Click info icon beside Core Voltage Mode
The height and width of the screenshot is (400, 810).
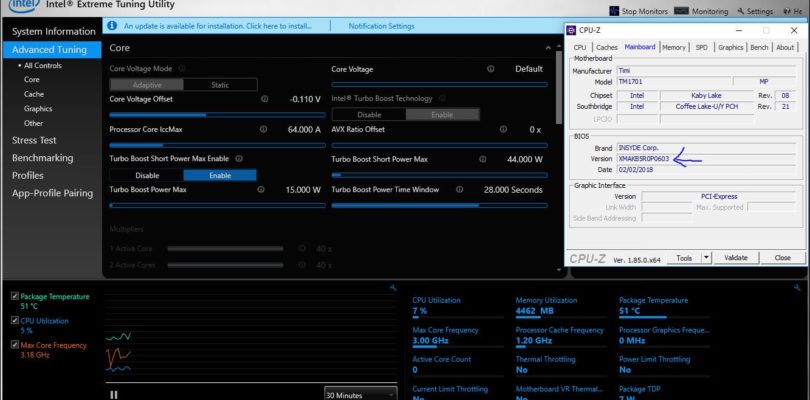point(182,69)
